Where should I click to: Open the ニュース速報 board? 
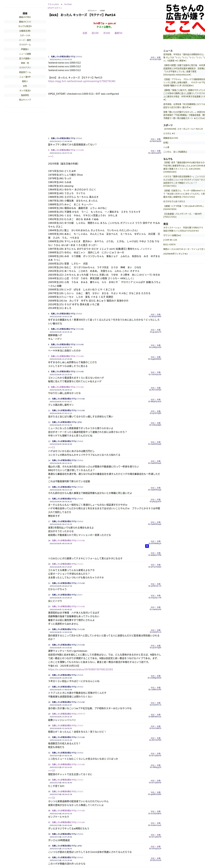coord(25,54)
